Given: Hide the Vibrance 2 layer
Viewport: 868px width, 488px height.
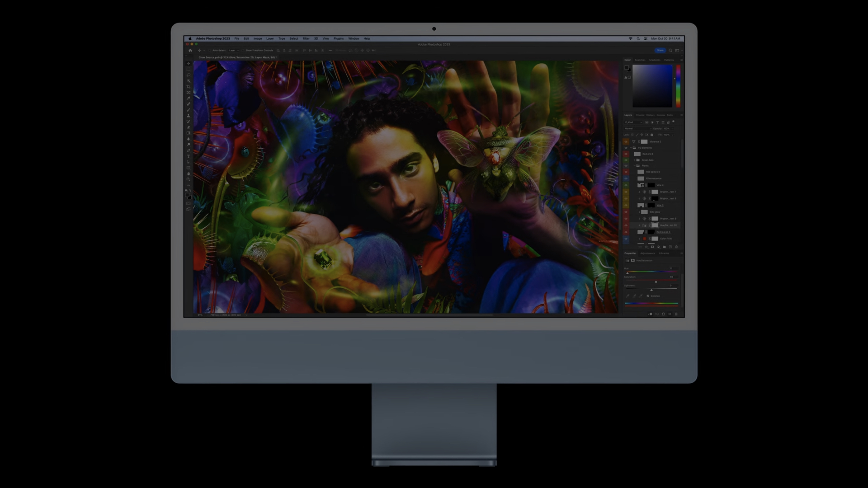Looking at the screenshot, I should click(626, 142).
